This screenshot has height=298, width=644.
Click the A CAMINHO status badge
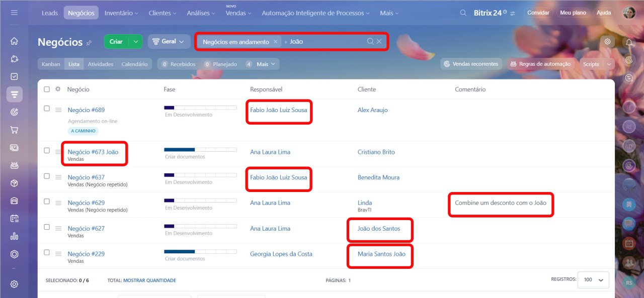83,131
